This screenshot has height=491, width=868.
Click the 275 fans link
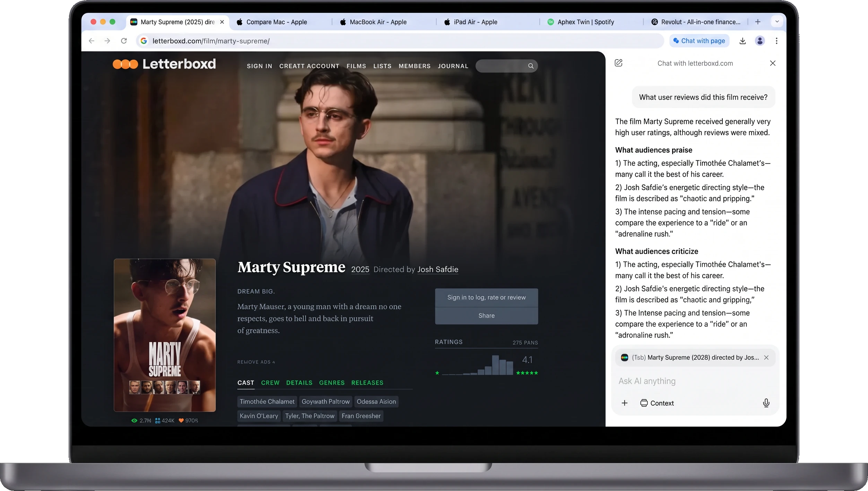525,343
